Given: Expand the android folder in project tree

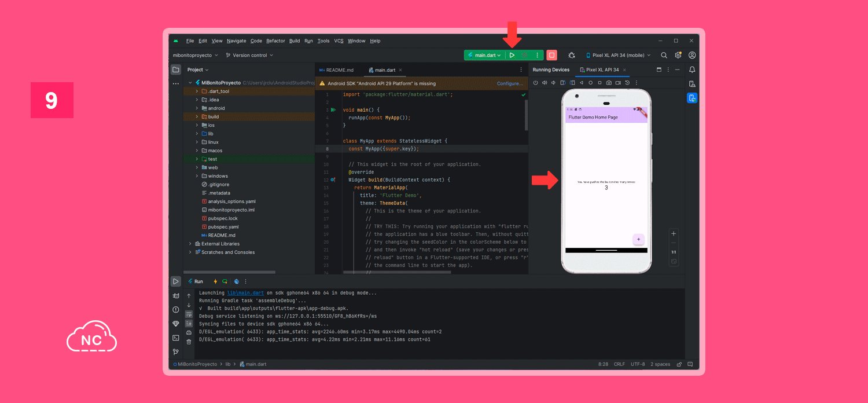Looking at the screenshot, I should click(197, 108).
